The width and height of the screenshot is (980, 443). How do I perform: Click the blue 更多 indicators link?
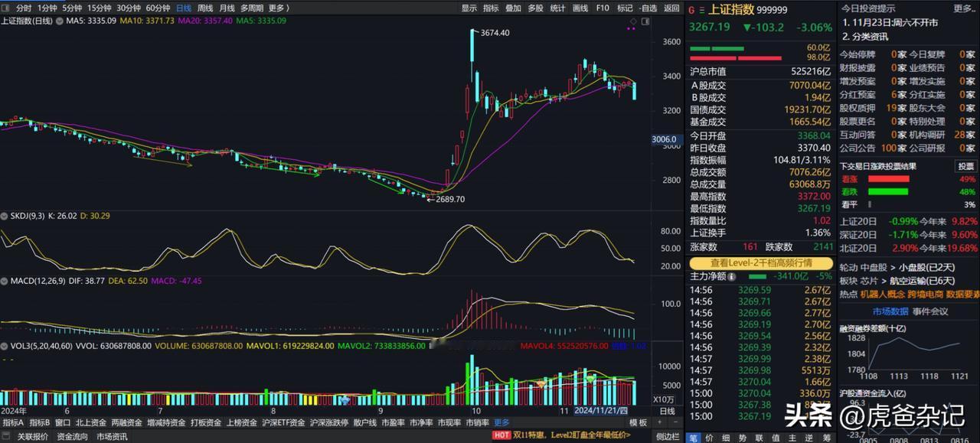(x=501, y=422)
